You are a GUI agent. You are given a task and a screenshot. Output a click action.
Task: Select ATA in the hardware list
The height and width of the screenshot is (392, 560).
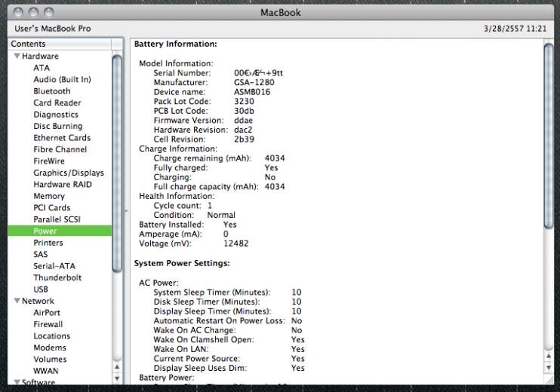42,68
